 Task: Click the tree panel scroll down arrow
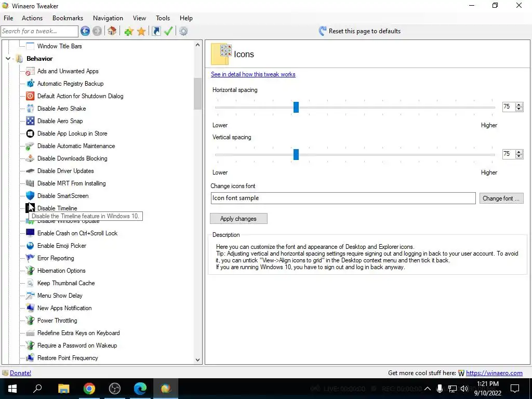point(198,360)
